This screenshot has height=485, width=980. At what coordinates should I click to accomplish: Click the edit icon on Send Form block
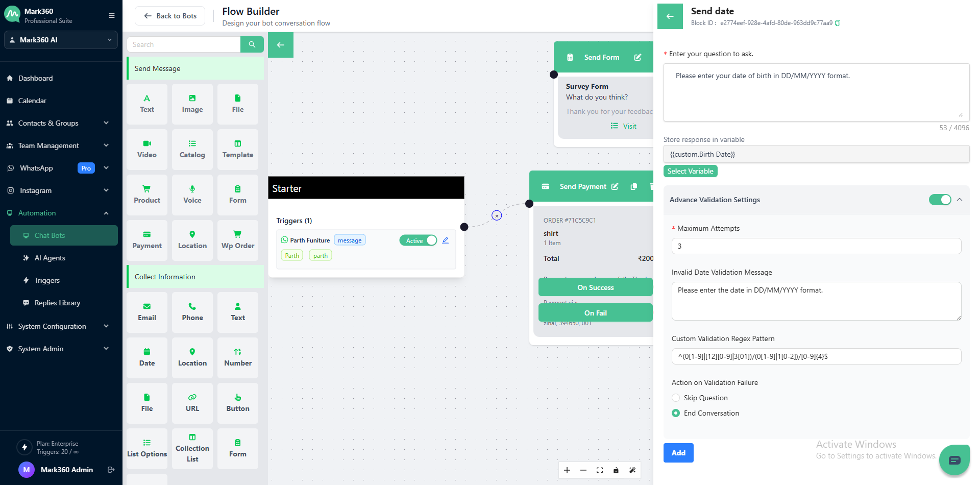[x=638, y=57]
